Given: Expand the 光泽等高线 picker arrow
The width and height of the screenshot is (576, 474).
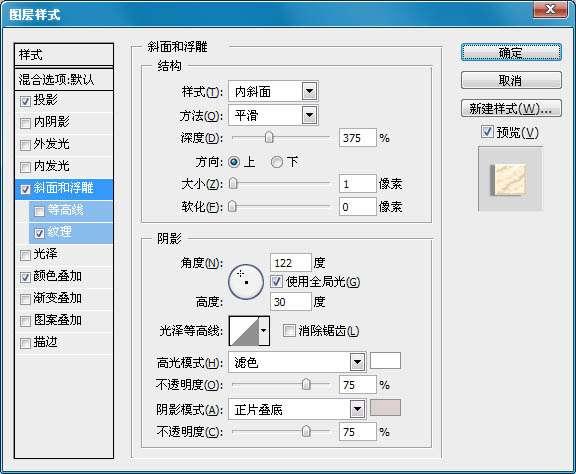Looking at the screenshot, I should coord(264,331).
